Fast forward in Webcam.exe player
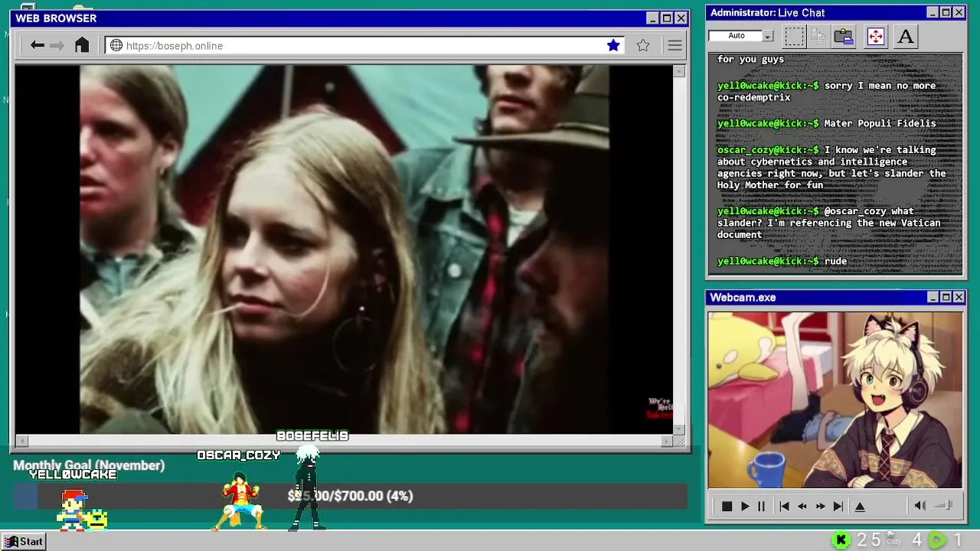 pyautogui.click(x=820, y=507)
